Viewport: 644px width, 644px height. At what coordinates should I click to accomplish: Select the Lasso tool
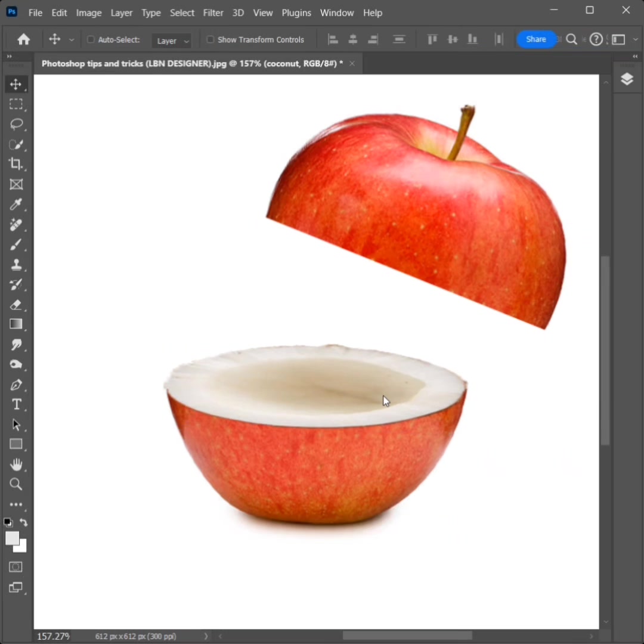point(16,124)
